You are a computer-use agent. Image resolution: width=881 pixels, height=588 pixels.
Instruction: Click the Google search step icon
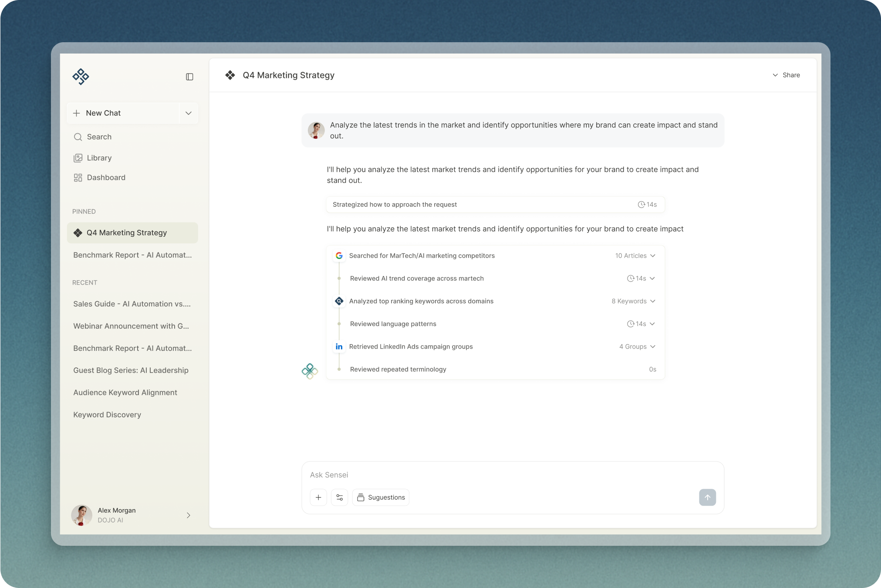pyautogui.click(x=339, y=255)
